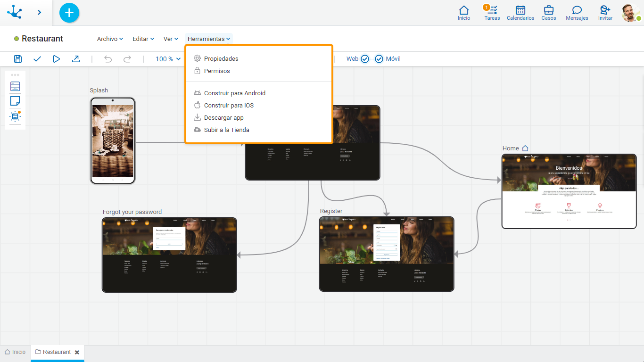Screen dimensions: 644x362
Task: Open Tareas tasks icon
Action: 492,13
